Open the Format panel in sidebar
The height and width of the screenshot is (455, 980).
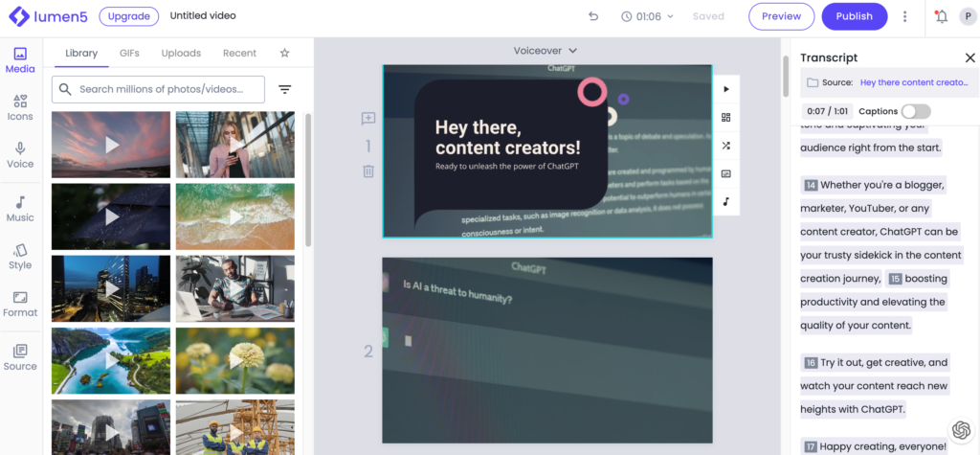20,304
